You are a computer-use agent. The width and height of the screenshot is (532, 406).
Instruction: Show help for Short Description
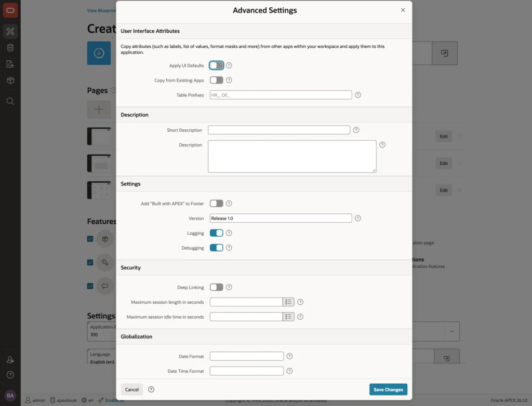click(356, 130)
